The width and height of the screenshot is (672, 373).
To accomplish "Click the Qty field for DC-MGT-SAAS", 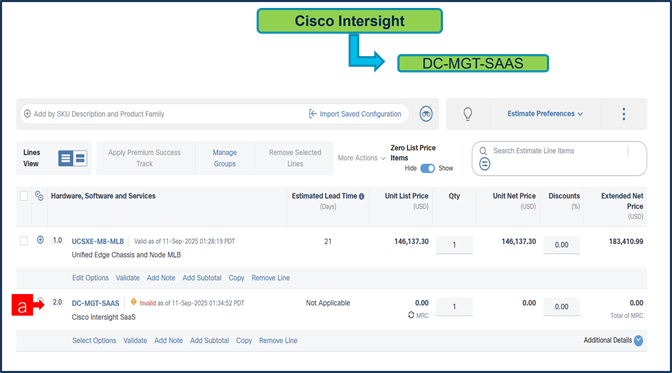I will click(454, 307).
